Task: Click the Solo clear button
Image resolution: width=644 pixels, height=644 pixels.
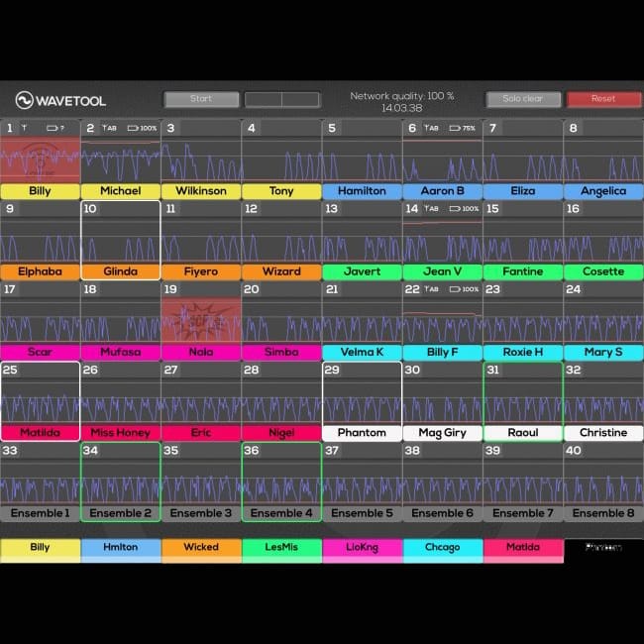Action: [523, 99]
